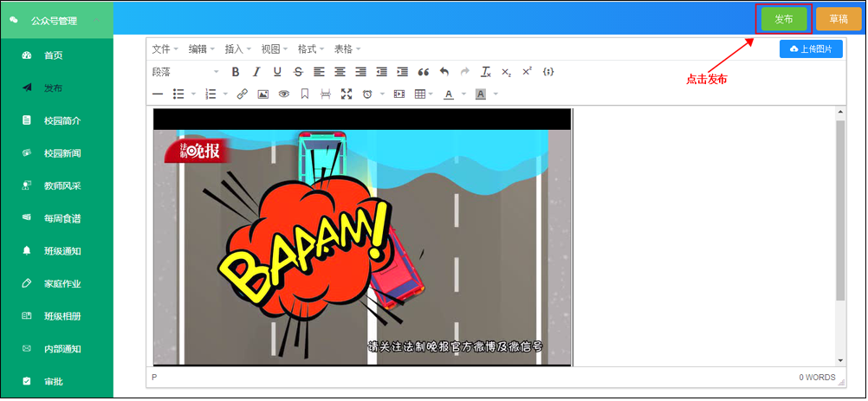Toggle underline formatting
The image size is (868, 401).
(x=277, y=72)
